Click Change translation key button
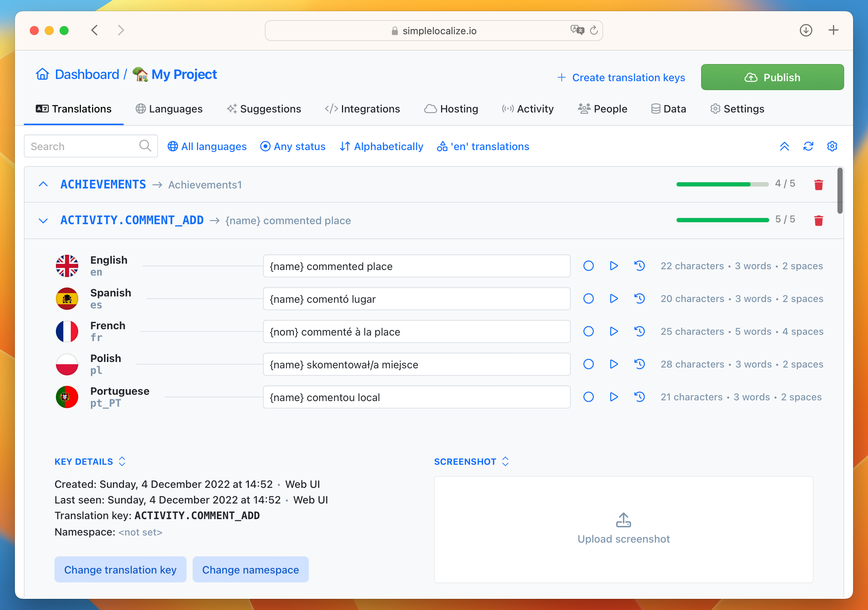Image resolution: width=868 pixels, height=610 pixels. (120, 570)
